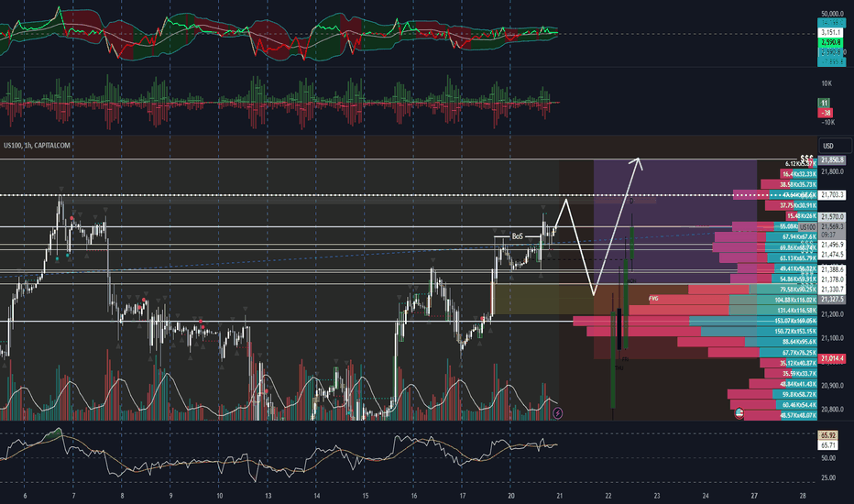This screenshot has width=854, height=504.
Task: Click date 24 on time axis
Action: pos(706,496)
